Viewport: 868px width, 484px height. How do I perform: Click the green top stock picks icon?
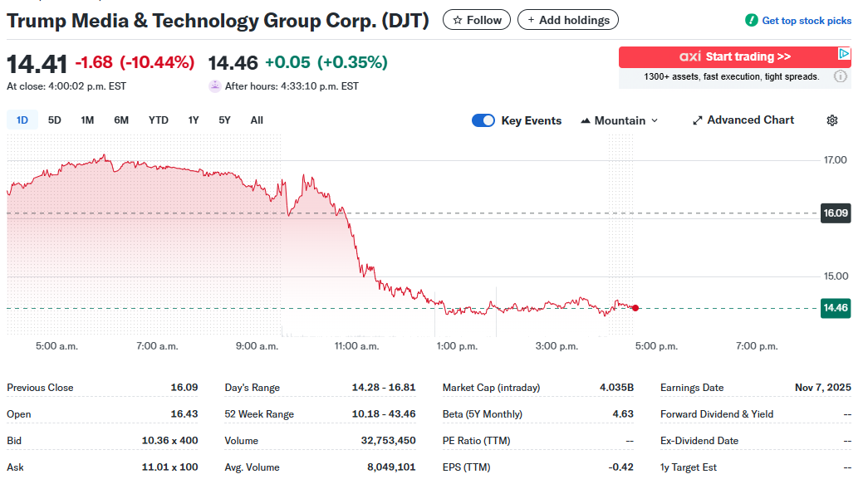pyautogui.click(x=751, y=20)
